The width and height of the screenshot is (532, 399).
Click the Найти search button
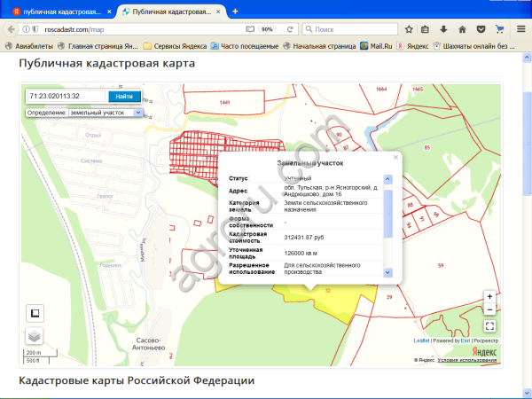(124, 97)
